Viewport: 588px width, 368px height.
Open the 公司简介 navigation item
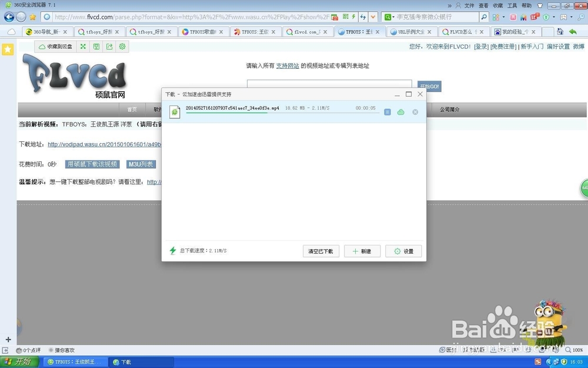(x=450, y=110)
